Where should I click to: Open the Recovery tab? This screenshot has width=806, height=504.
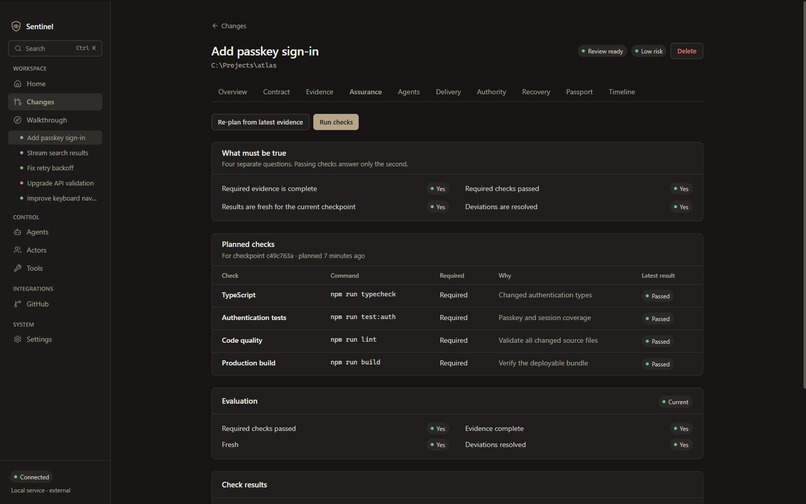coord(536,92)
